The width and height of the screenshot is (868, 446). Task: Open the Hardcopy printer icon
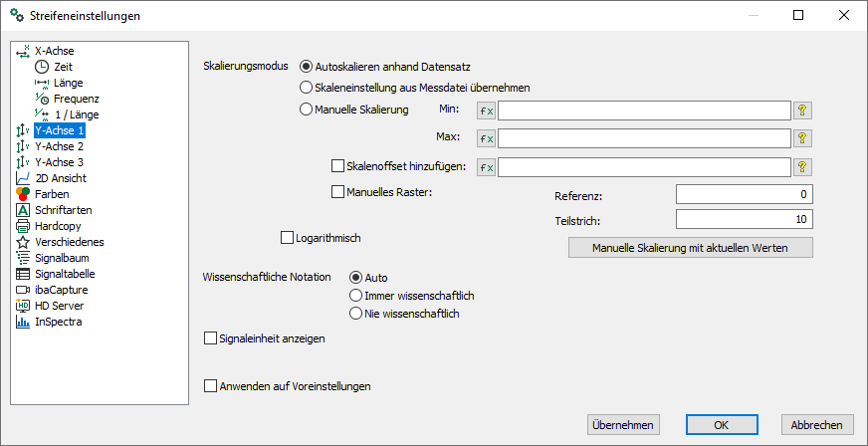(23, 226)
